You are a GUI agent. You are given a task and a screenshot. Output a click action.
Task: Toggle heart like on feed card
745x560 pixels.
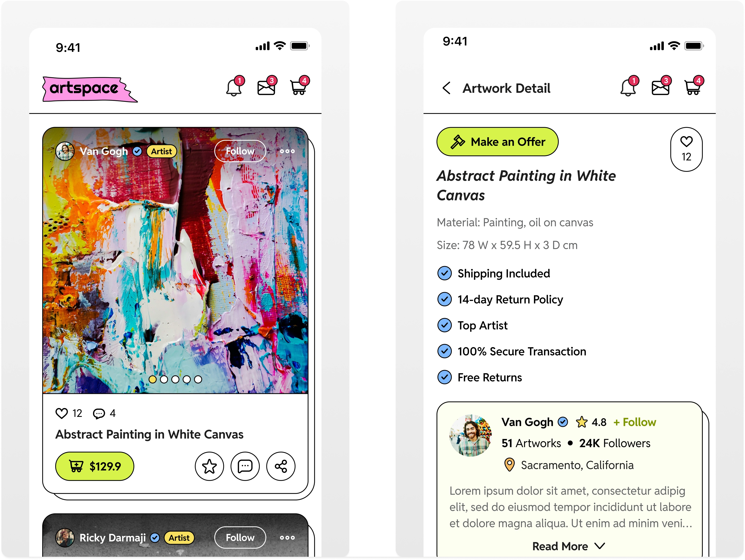click(x=62, y=413)
